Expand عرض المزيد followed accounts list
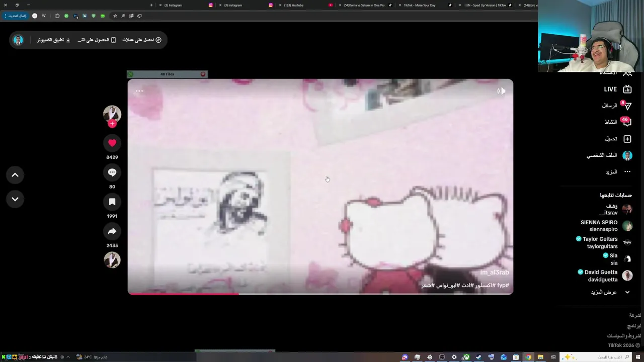 click(610, 292)
